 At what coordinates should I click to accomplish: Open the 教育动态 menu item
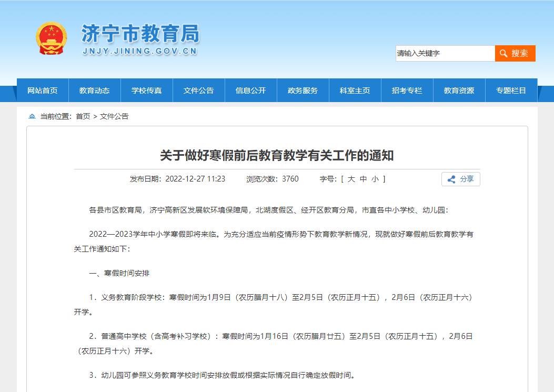click(95, 90)
